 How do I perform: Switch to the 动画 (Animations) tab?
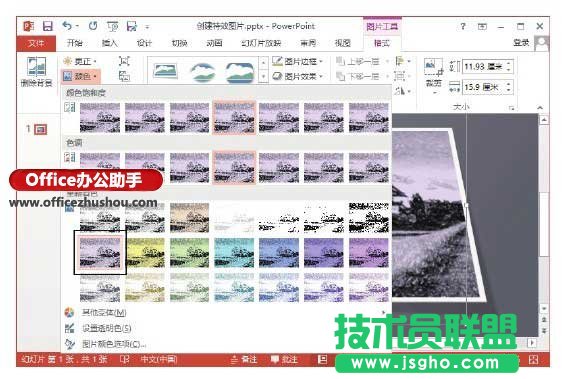click(x=214, y=43)
